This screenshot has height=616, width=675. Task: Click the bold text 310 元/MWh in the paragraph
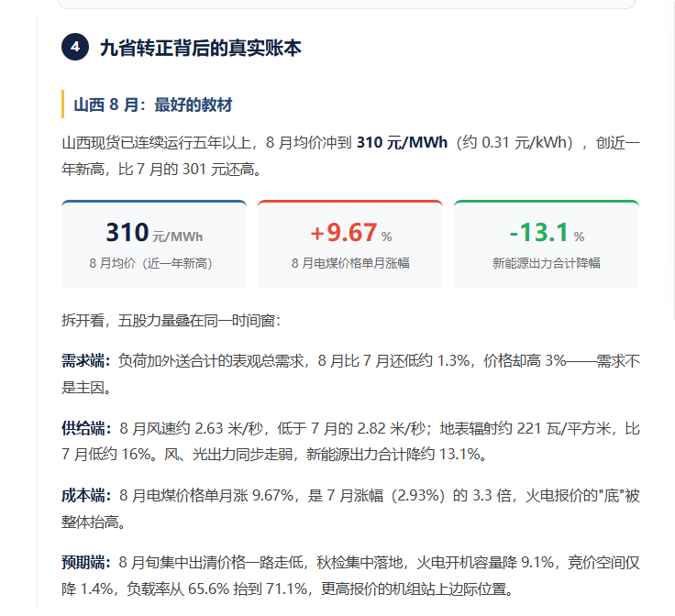(x=402, y=142)
